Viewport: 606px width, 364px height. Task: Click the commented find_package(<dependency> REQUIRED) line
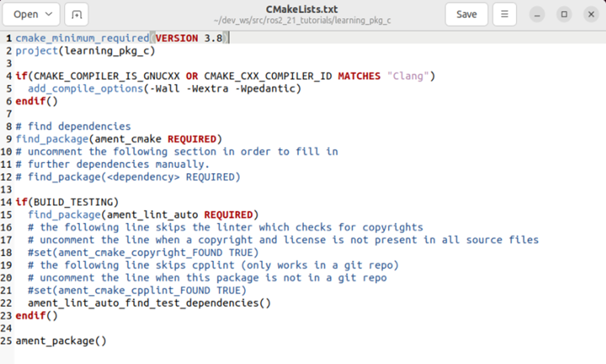(128, 177)
